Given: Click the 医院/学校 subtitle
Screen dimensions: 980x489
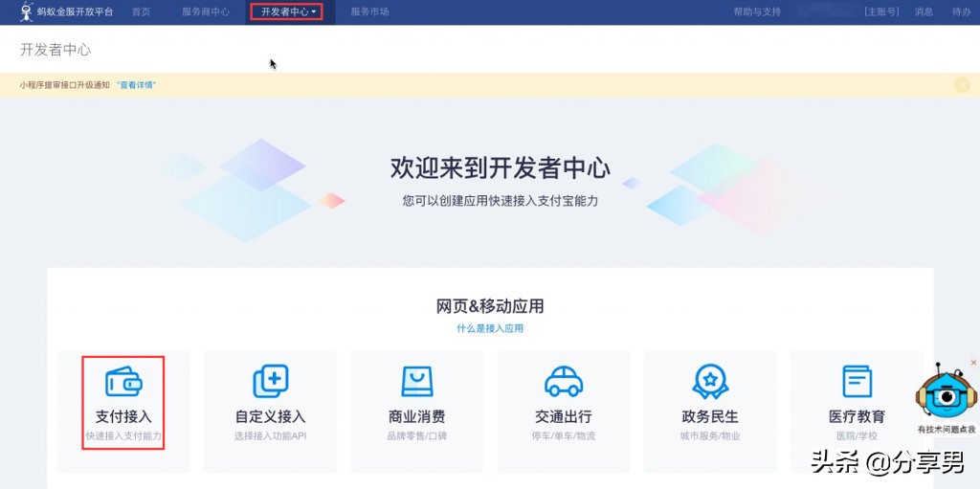Looking at the screenshot, I should pos(857,435).
